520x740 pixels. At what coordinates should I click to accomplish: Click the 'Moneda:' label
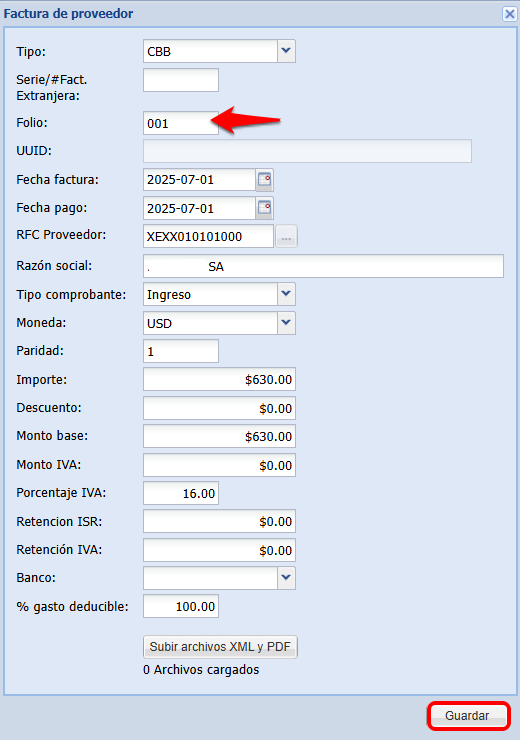(x=41, y=322)
